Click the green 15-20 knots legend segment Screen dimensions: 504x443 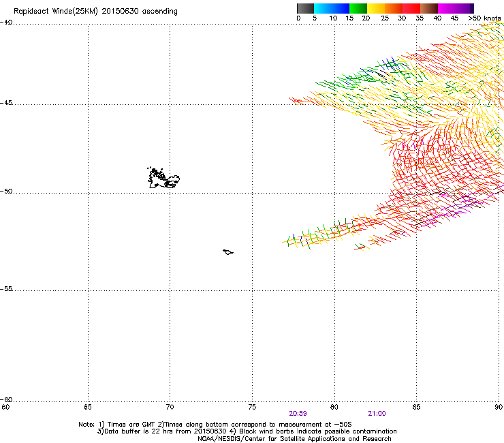(358, 8)
